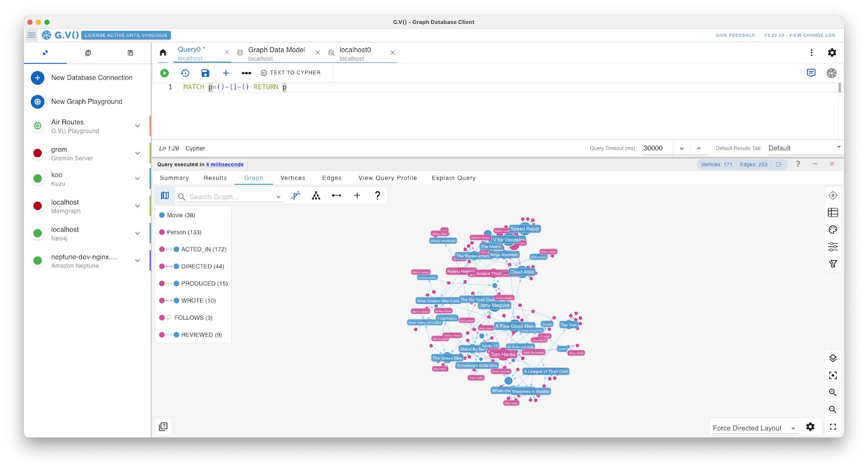Open the graph palette style icon
The image size is (868, 469).
[x=833, y=230]
